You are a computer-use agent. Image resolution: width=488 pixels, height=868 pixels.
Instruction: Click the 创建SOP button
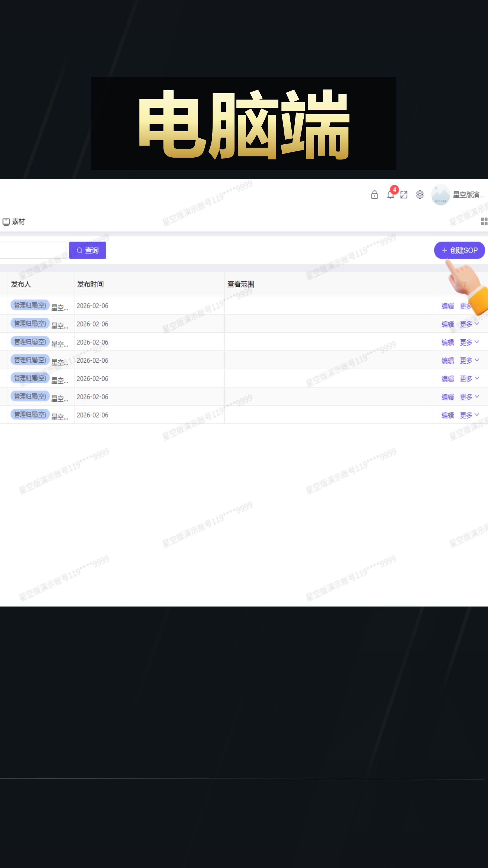point(460,250)
